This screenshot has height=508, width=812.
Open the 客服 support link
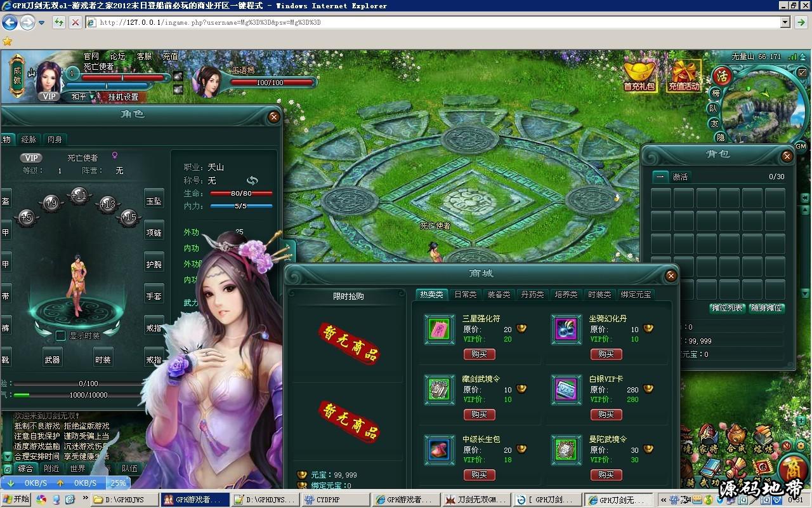(x=144, y=56)
